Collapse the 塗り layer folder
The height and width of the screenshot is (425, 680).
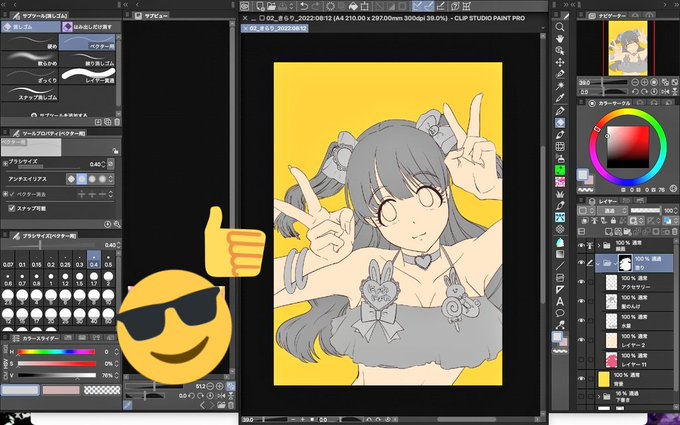point(599,263)
